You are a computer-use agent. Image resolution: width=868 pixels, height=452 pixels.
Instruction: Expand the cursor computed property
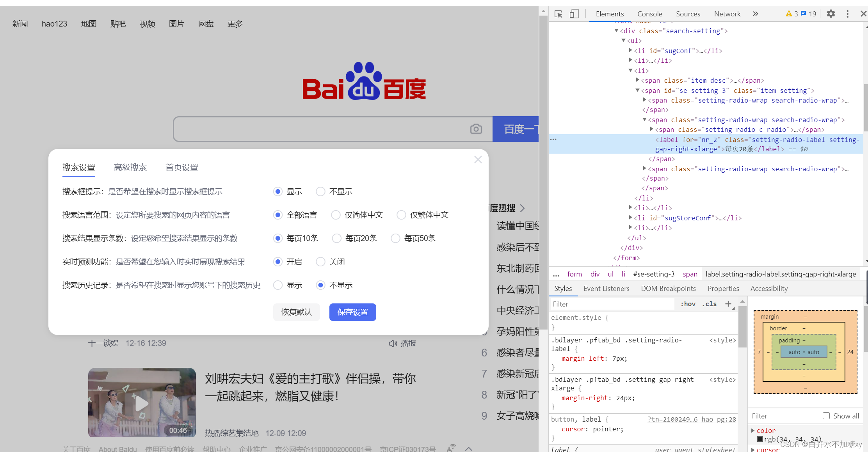click(753, 449)
